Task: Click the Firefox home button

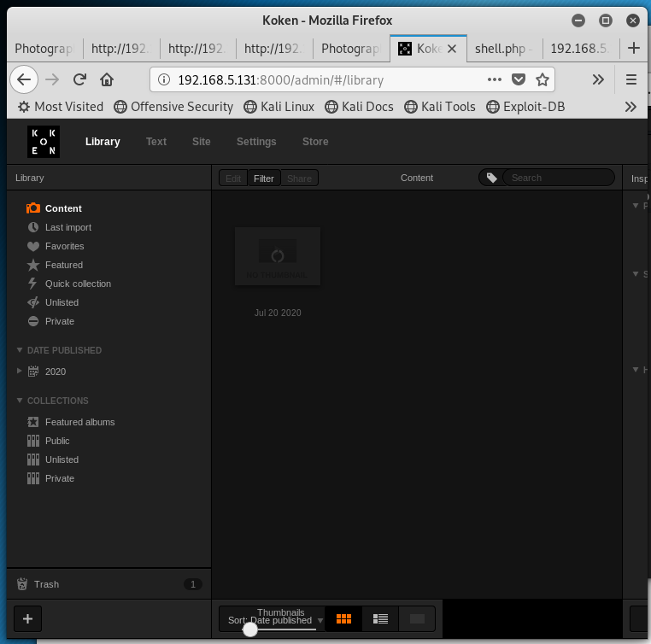Action: pos(107,79)
